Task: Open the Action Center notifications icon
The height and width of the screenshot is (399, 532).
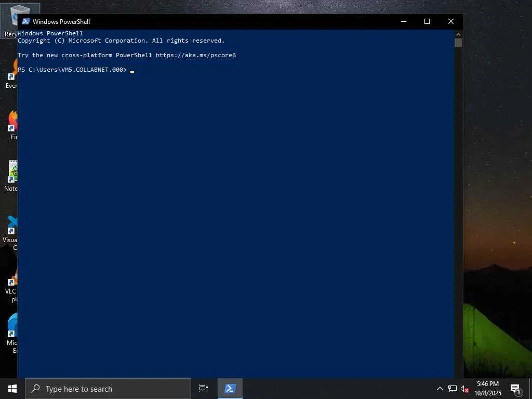Action: click(516, 389)
